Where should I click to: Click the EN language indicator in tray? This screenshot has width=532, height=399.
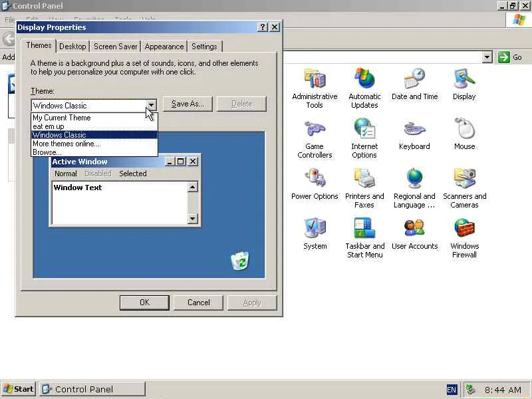click(452, 390)
